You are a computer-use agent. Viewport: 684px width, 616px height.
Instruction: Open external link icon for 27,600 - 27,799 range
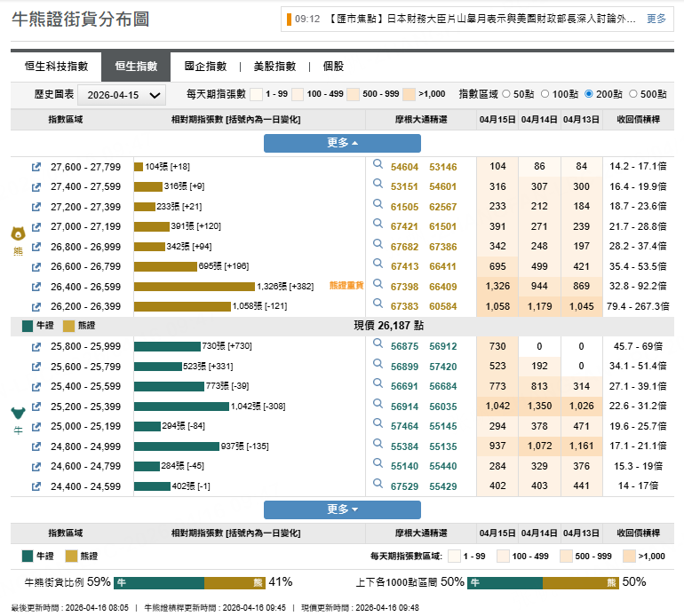(36, 167)
